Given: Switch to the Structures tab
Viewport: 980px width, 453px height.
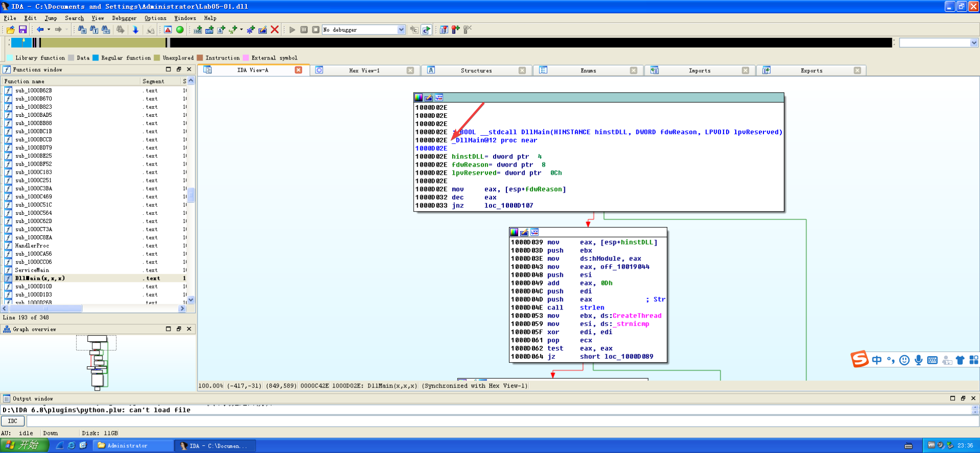Looking at the screenshot, I should click(x=476, y=71).
